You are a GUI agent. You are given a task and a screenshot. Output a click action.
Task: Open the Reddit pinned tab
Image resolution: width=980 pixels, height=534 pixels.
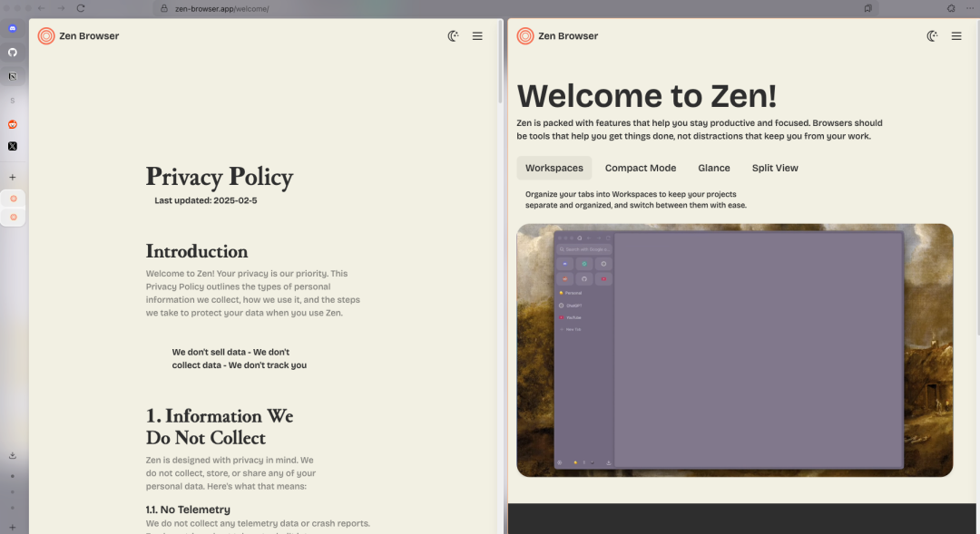[13, 124]
